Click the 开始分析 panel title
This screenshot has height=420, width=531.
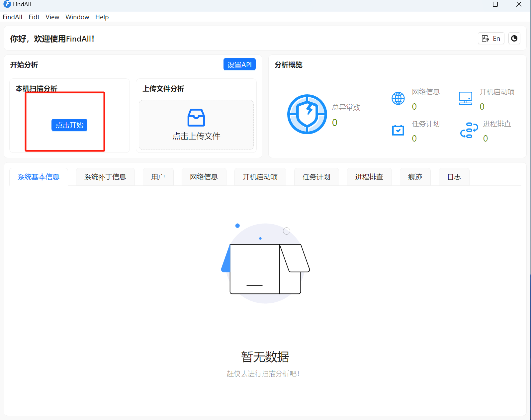click(x=24, y=65)
